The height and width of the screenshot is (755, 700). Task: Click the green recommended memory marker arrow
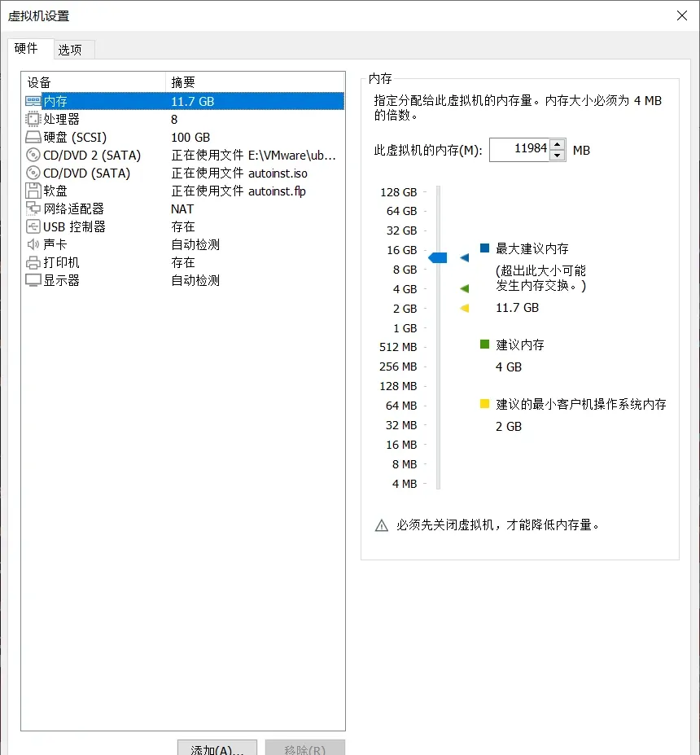pos(464,288)
